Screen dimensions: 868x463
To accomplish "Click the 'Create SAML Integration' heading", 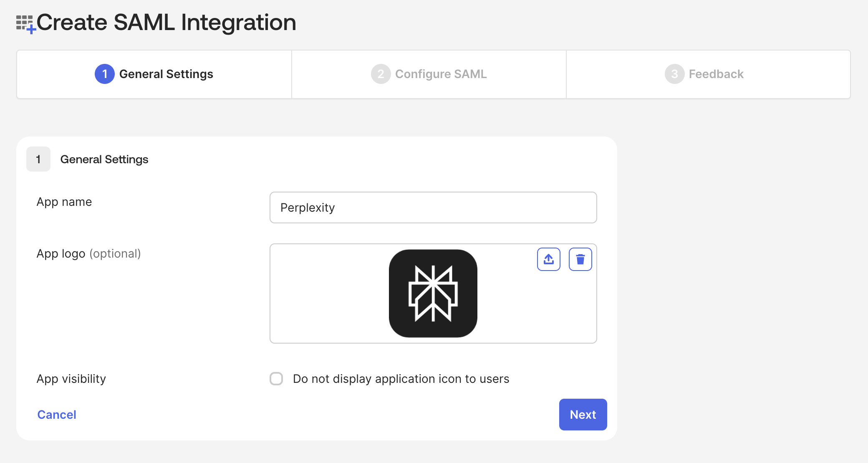I will pyautogui.click(x=167, y=22).
